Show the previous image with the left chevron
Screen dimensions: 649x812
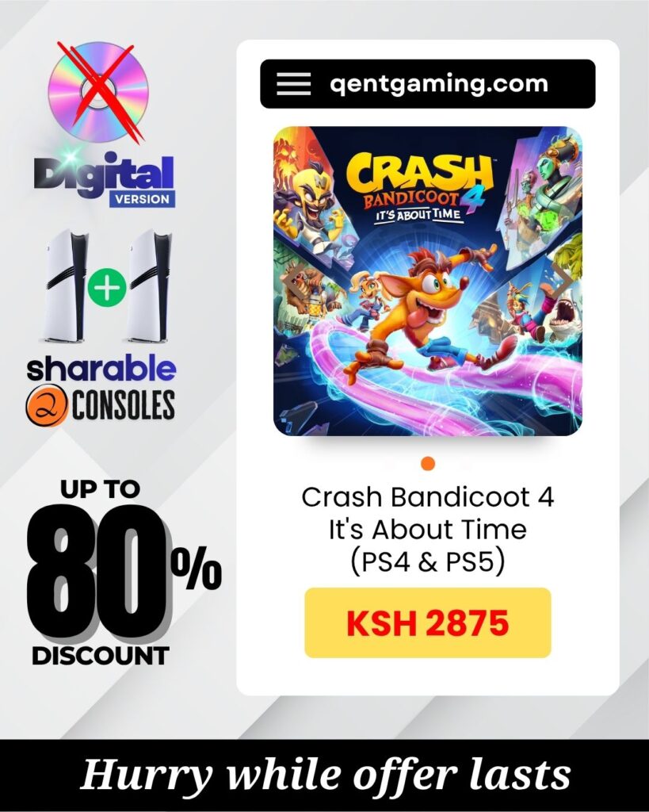pyautogui.click(x=295, y=280)
